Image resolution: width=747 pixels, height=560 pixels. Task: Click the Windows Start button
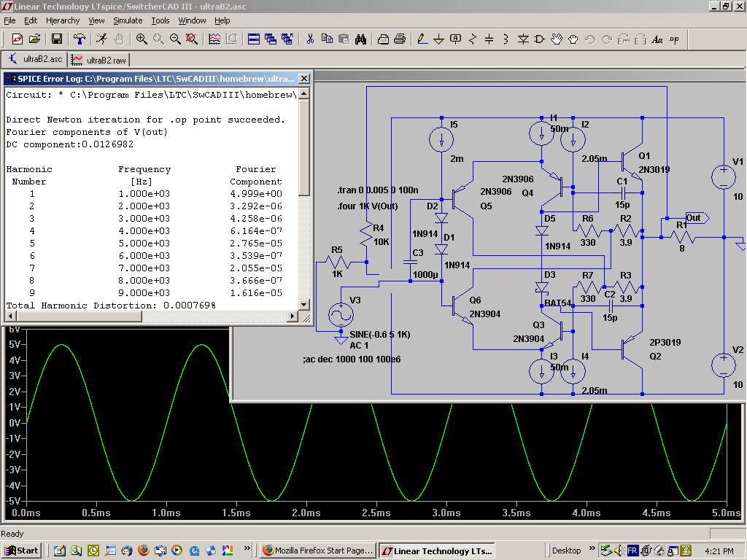[x=21, y=551]
